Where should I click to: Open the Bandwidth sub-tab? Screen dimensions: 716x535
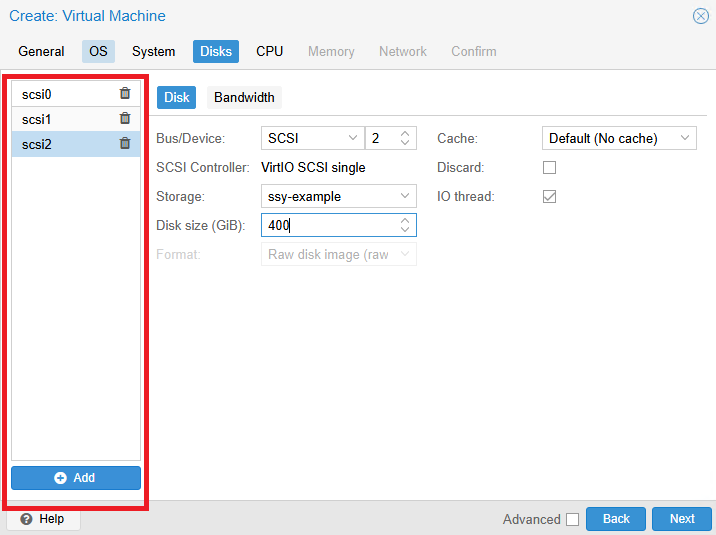tap(244, 98)
